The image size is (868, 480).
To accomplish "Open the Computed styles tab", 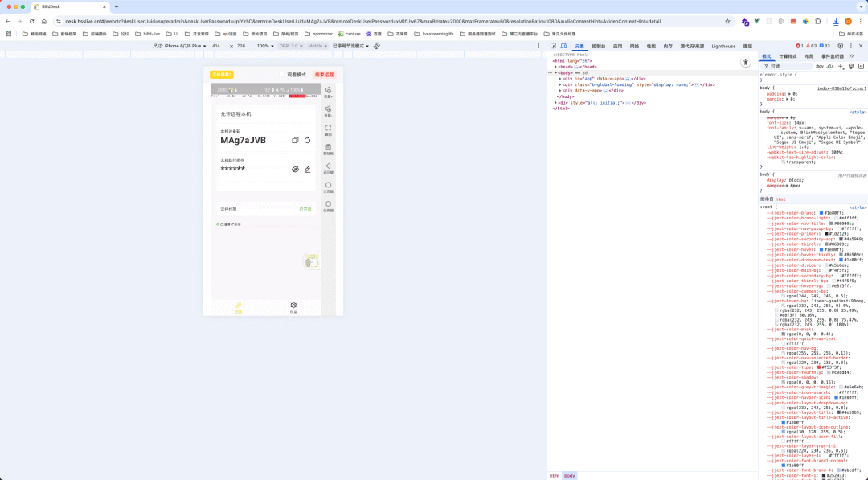I will click(788, 56).
